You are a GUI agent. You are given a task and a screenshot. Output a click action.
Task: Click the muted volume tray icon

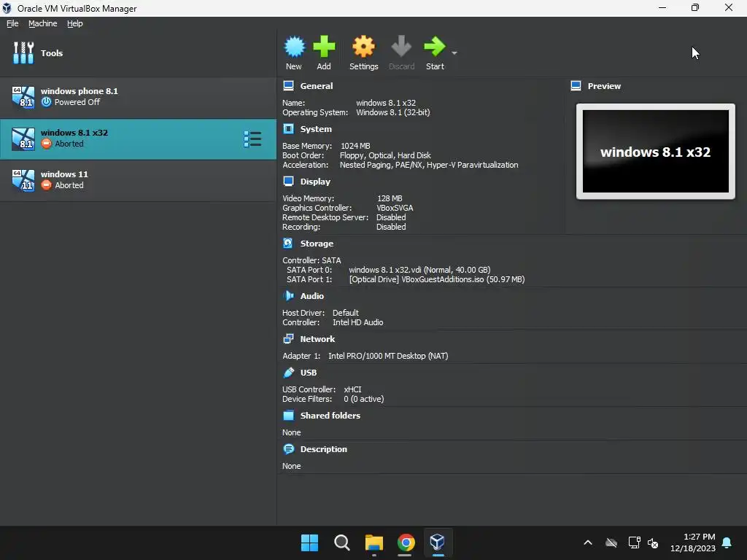pos(653,542)
